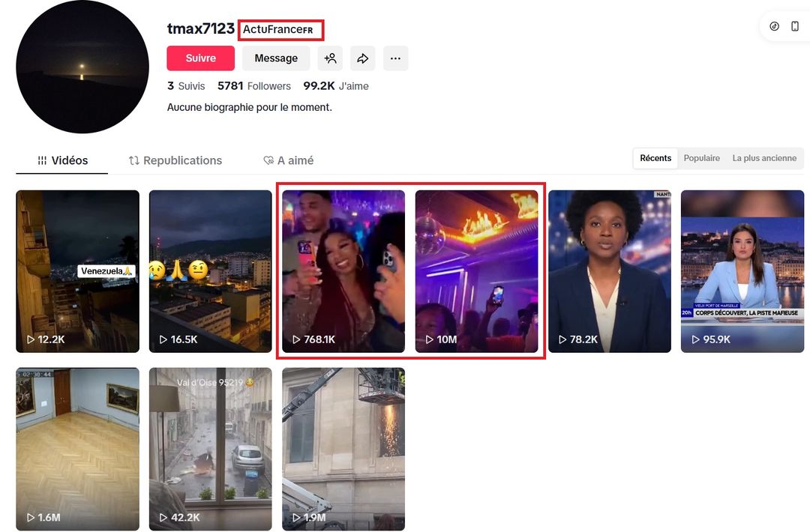Open the Val d'Oise street video
Image resolution: width=810 pixels, height=532 pixels.
click(x=211, y=449)
